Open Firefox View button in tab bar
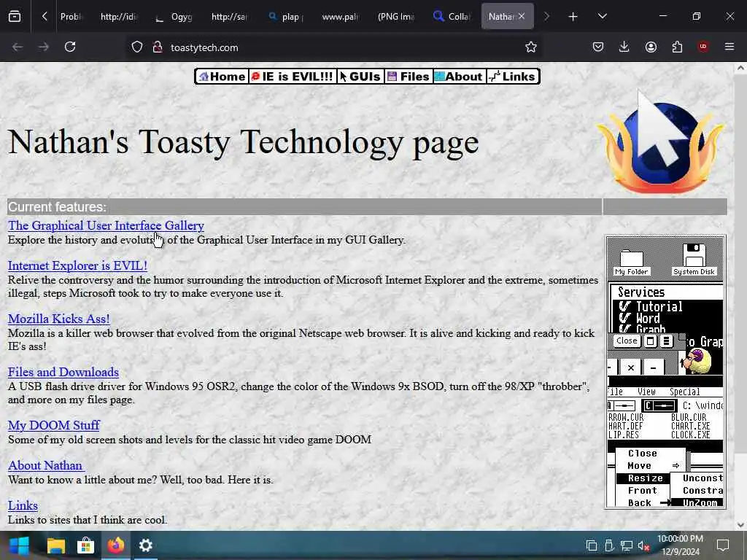This screenshot has width=747, height=560. pyautogui.click(x=15, y=17)
